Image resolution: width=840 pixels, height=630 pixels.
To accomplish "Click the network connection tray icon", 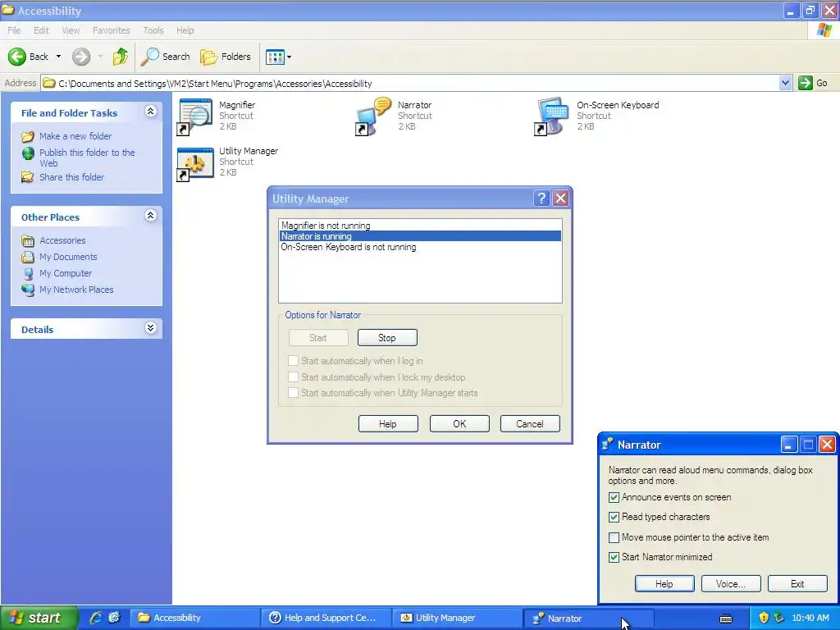I will point(779,618).
